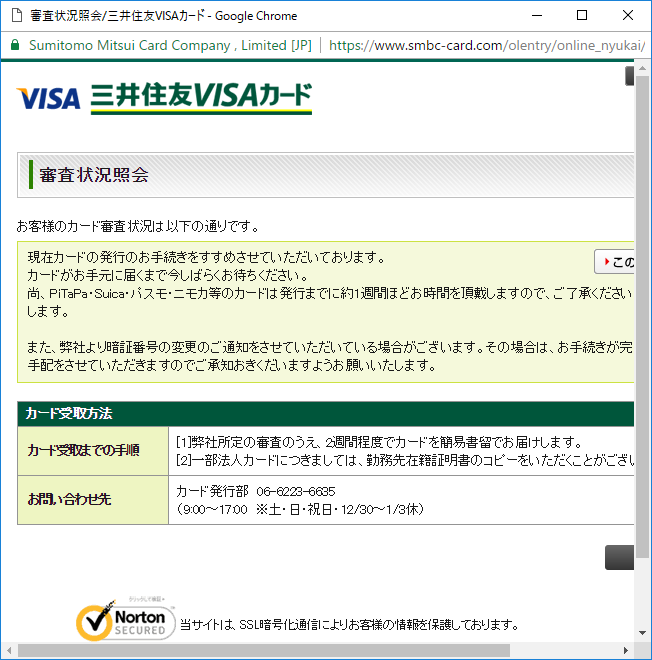Click the line starting 現在カードの発行のお手続き
The height and width of the screenshot is (660, 652).
click(206, 257)
